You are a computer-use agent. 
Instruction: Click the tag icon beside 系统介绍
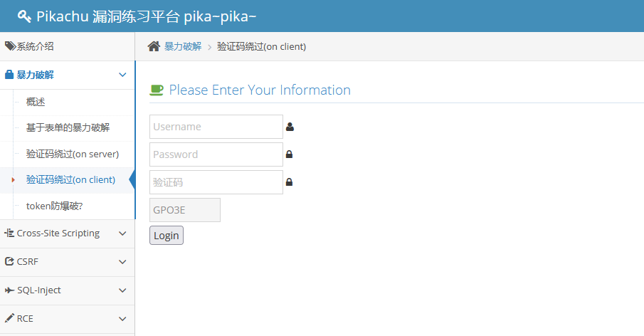tap(10, 46)
